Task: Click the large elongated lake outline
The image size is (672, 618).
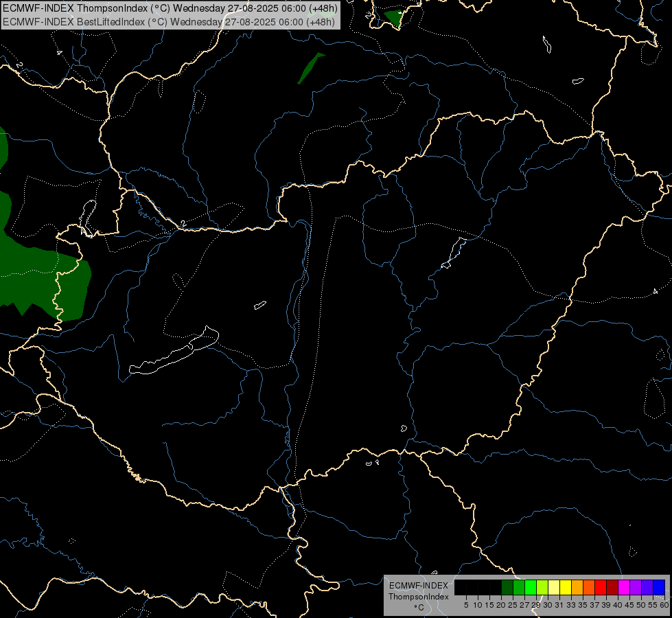Action: pyautogui.click(x=174, y=352)
